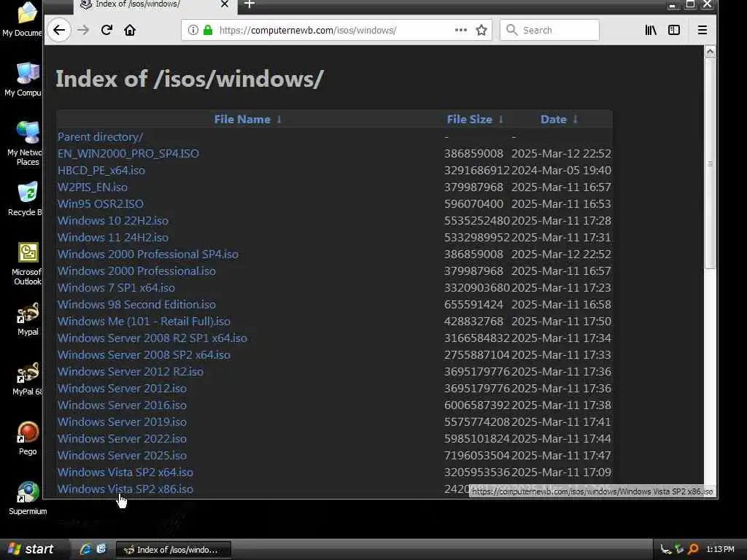The width and height of the screenshot is (747, 560).
Task: Click the vertical scrollbar thumb
Action: click(x=710, y=163)
